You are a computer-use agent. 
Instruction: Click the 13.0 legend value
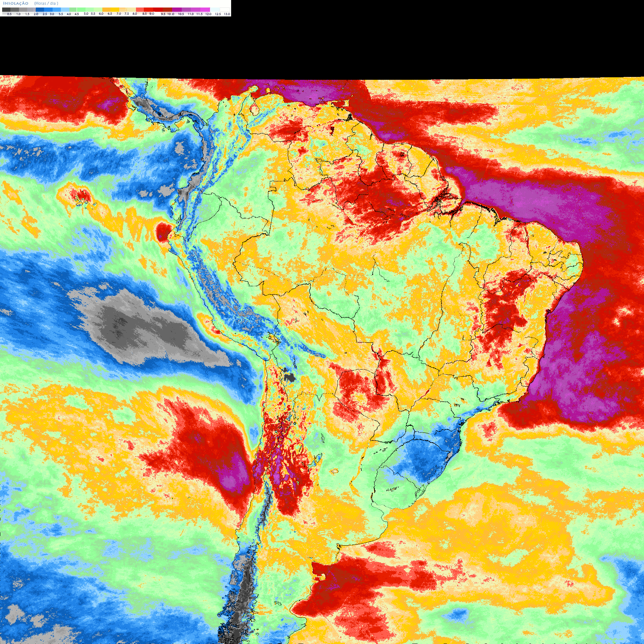pos(227,14)
